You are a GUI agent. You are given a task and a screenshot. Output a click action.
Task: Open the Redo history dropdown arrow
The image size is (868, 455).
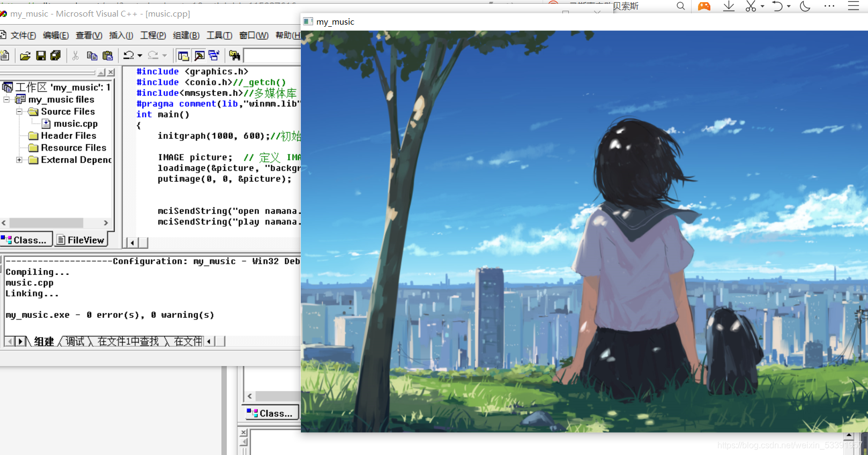tap(165, 56)
